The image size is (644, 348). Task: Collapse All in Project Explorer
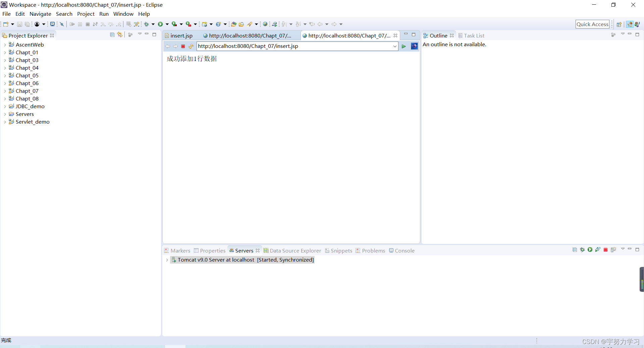[x=112, y=34]
